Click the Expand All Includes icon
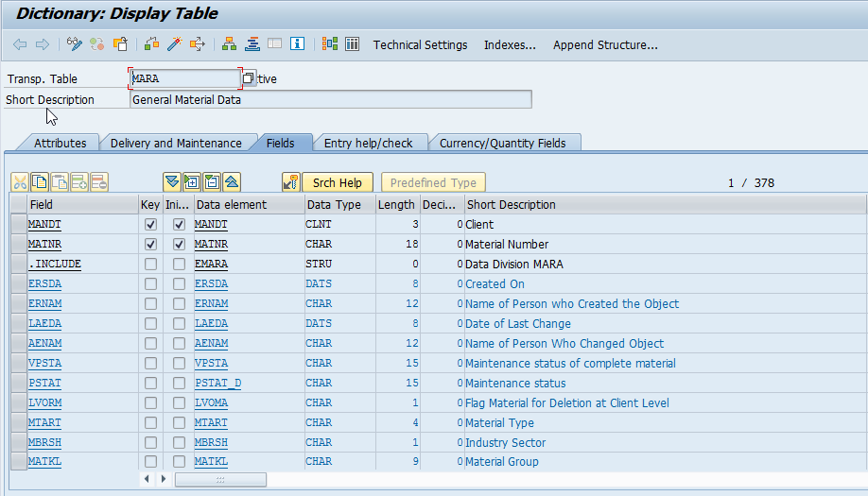 [x=171, y=182]
